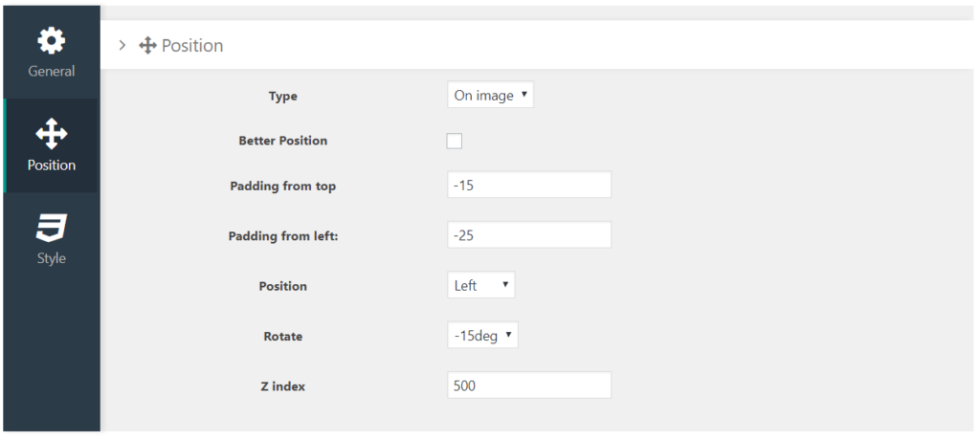This screenshot has width=980, height=440.
Task: Click the Rotate field label
Action: pyautogui.click(x=283, y=337)
